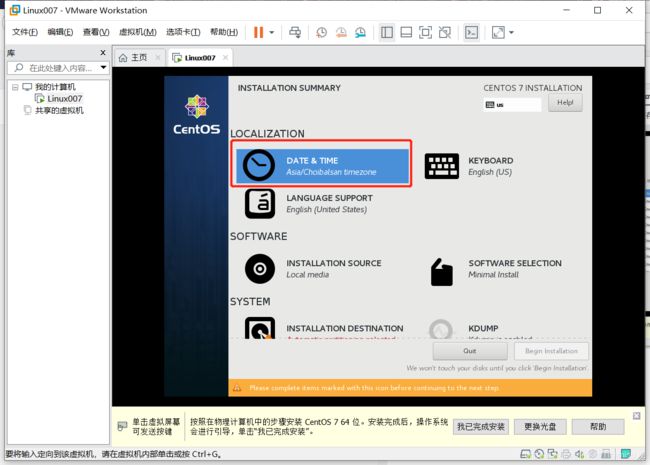Open the stretch display dropdown arrow
Screen dimensions: 650x465
pos(511,32)
